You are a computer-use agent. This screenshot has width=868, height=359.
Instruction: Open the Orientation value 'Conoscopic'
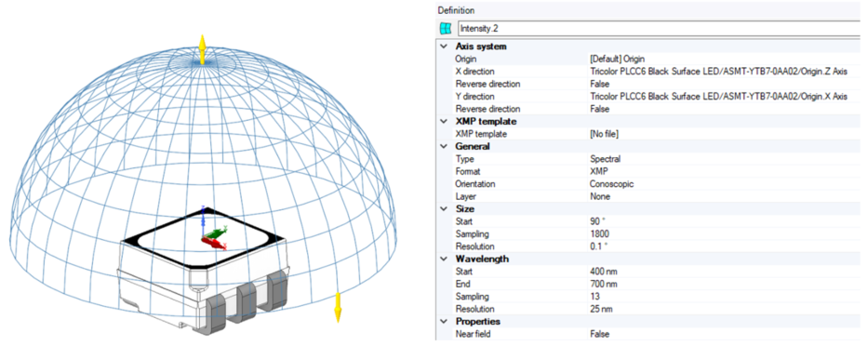point(612,183)
